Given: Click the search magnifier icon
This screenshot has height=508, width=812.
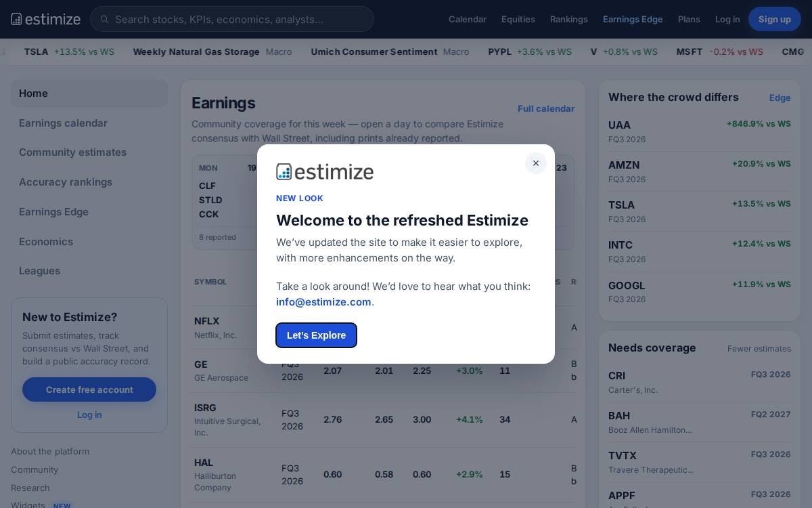Looking at the screenshot, I should (x=104, y=19).
